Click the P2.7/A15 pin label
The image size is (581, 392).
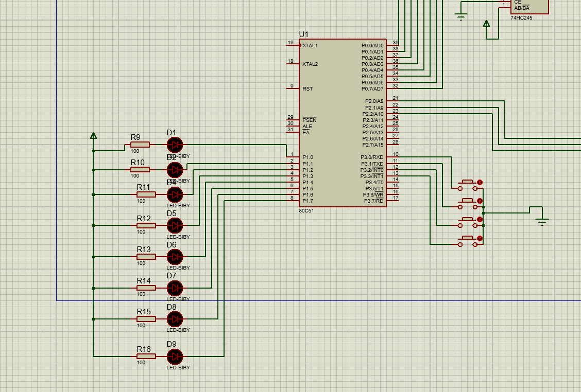coord(373,145)
